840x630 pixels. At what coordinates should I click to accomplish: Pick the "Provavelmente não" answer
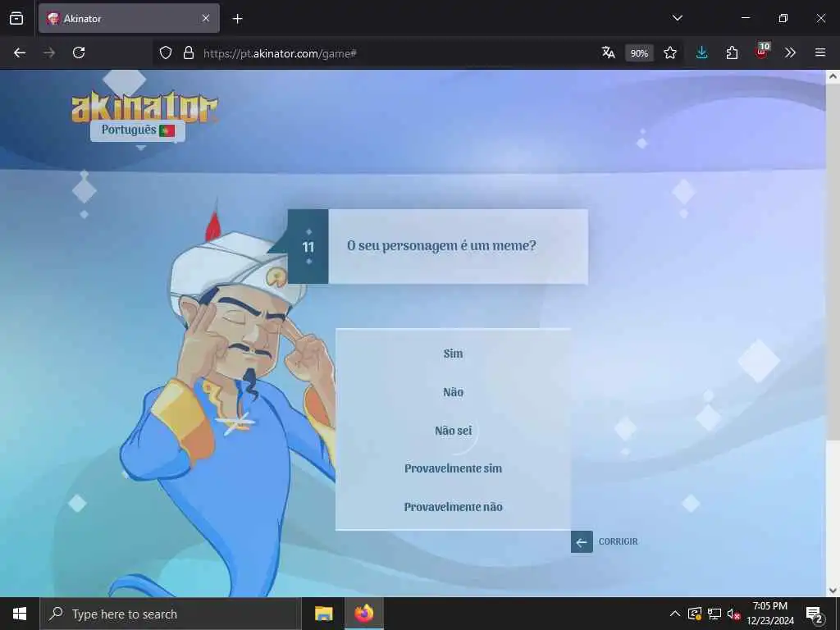[x=453, y=507]
